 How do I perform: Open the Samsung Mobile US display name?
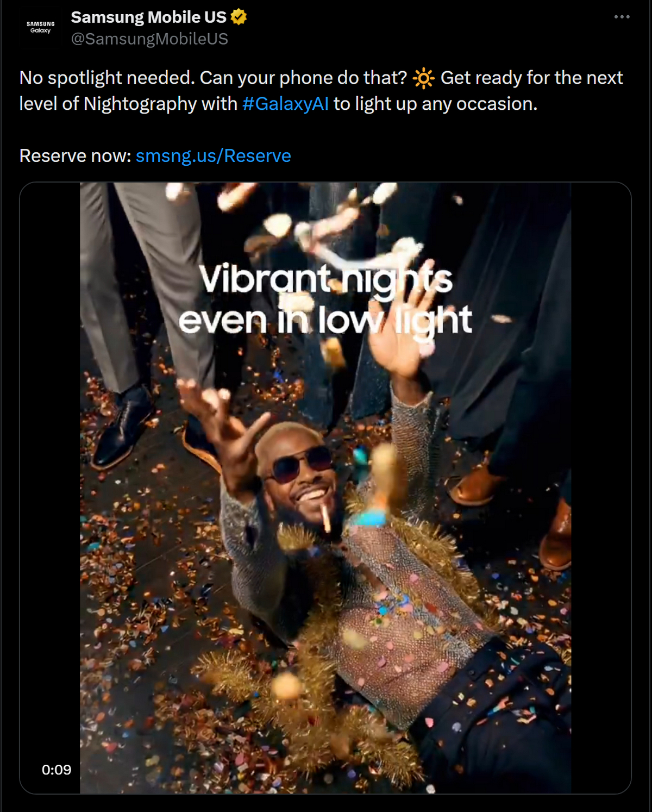tap(148, 17)
